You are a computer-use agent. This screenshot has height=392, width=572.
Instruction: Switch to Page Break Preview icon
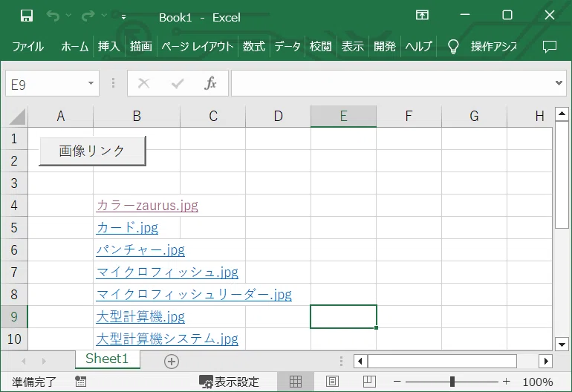coord(369,382)
